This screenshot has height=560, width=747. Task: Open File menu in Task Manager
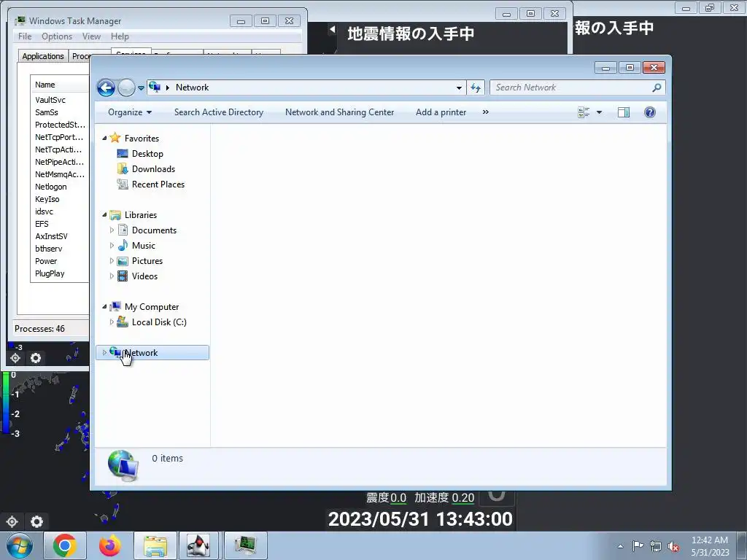[x=25, y=36]
